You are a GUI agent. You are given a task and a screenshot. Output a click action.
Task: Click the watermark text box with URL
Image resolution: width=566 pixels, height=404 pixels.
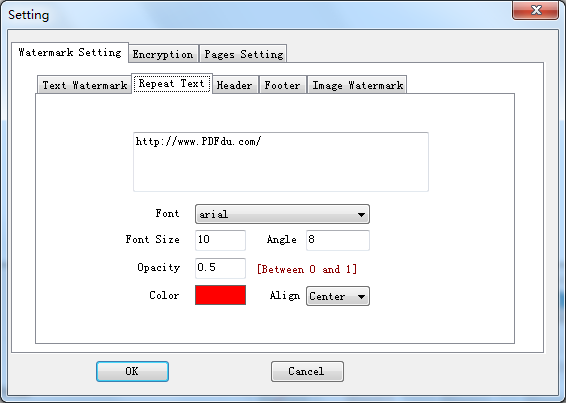coord(281,162)
